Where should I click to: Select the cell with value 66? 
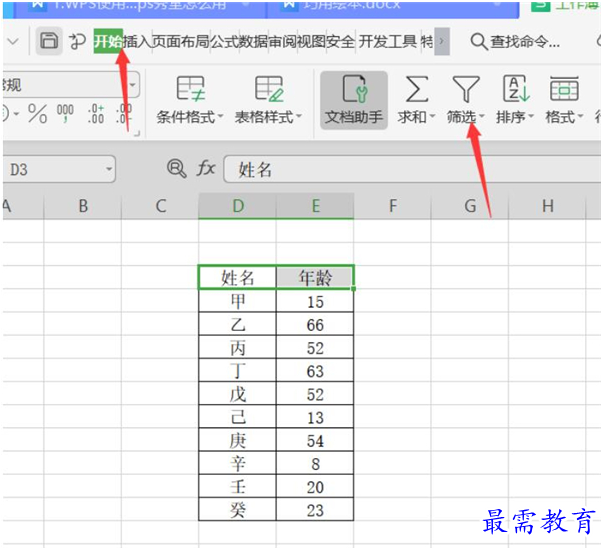315,324
